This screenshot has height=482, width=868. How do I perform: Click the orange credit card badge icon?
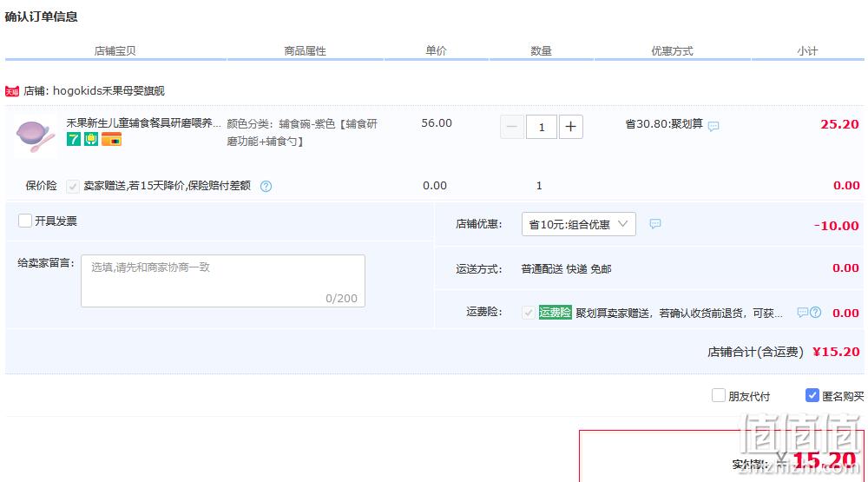111,139
